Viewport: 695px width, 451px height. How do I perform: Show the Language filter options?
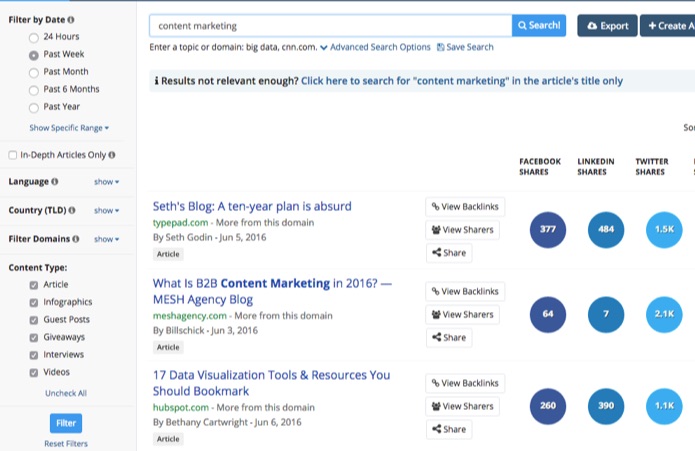(106, 182)
